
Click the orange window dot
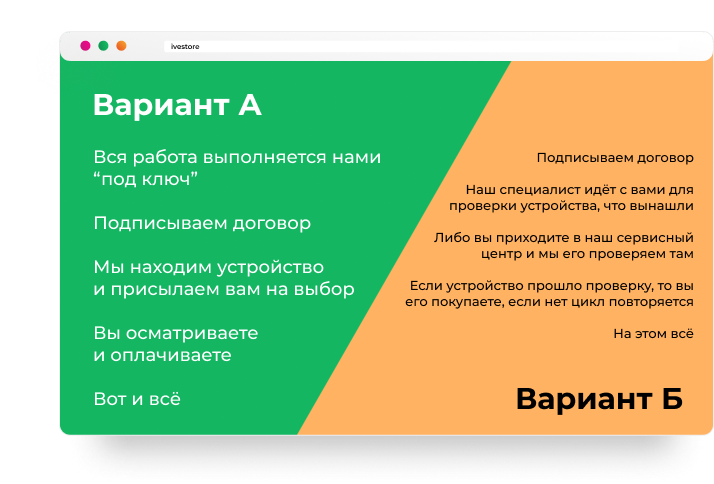pyautogui.click(x=121, y=46)
